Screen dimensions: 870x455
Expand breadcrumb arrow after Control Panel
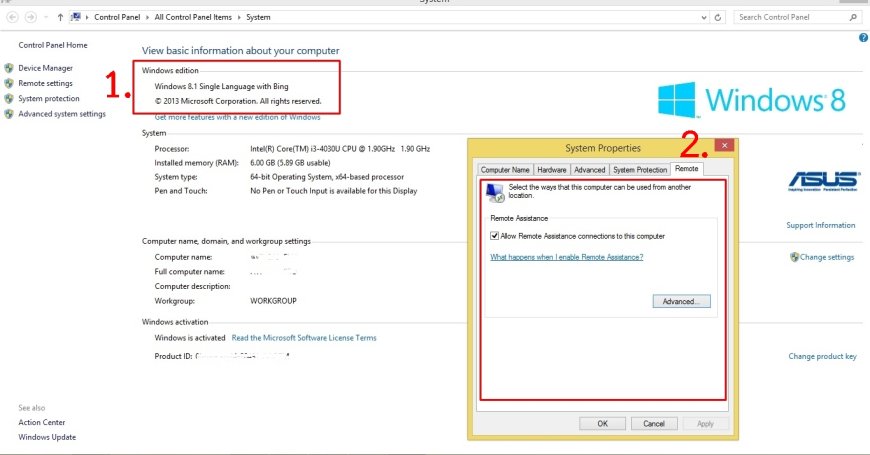(x=148, y=18)
